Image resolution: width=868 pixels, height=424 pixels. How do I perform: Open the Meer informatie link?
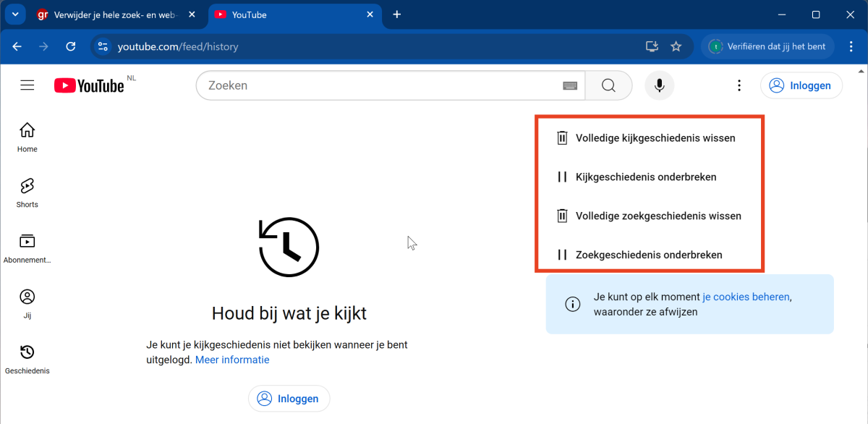(x=232, y=360)
